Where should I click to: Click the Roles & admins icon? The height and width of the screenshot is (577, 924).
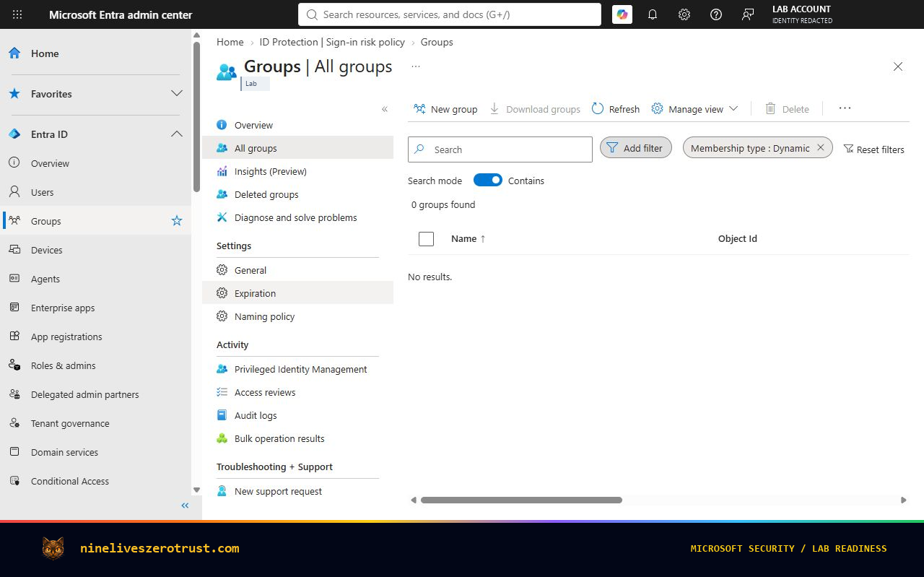pos(14,365)
